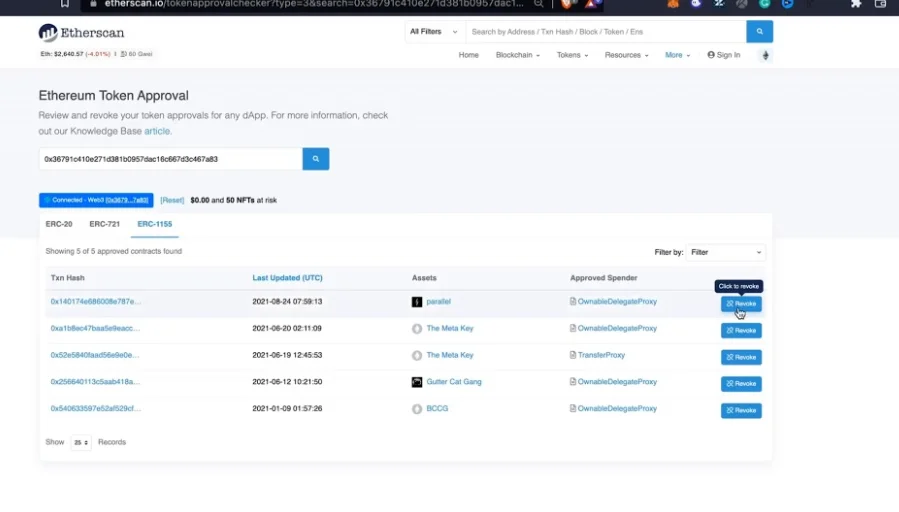Expand the More menu
This screenshot has width=899, height=512.
(678, 55)
